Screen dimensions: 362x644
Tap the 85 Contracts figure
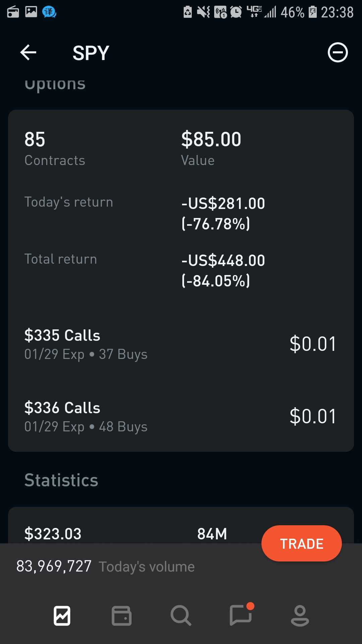(x=35, y=140)
